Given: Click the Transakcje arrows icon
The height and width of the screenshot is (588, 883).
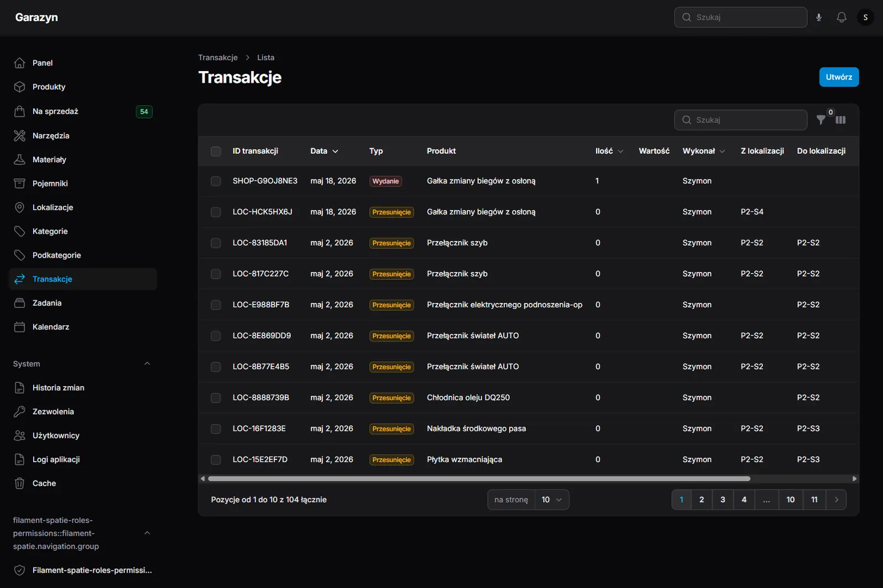Looking at the screenshot, I should click(19, 279).
